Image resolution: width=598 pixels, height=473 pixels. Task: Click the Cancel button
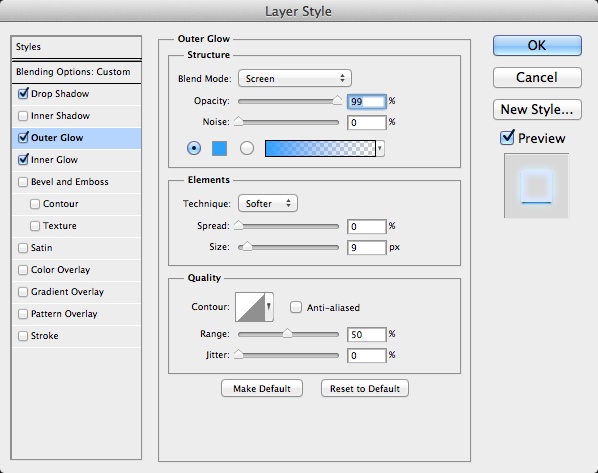[x=537, y=77]
